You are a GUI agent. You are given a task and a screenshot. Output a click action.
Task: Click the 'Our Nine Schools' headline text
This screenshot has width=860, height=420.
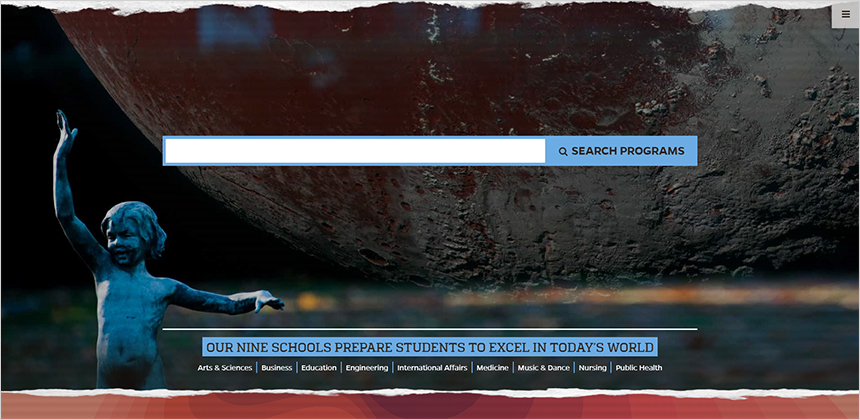tap(430, 347)
